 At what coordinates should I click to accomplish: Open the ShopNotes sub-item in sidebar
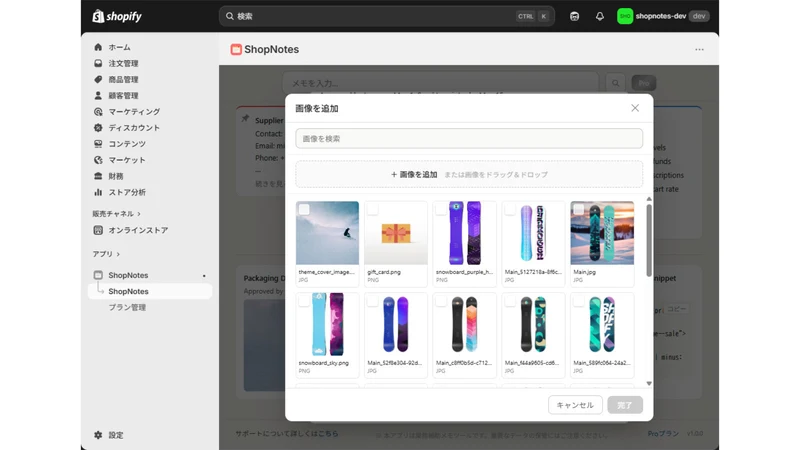[150, 291]
